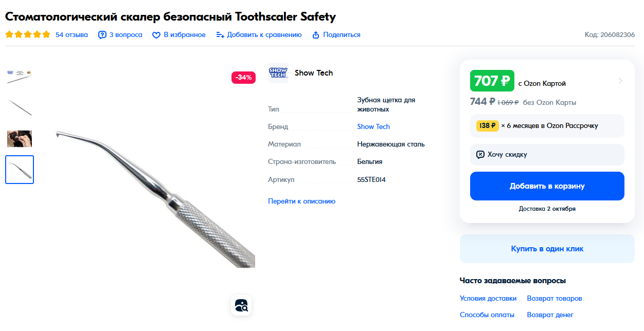Select the third thumbnail with dog photo

pyautogui.click(x=20, y=139)
